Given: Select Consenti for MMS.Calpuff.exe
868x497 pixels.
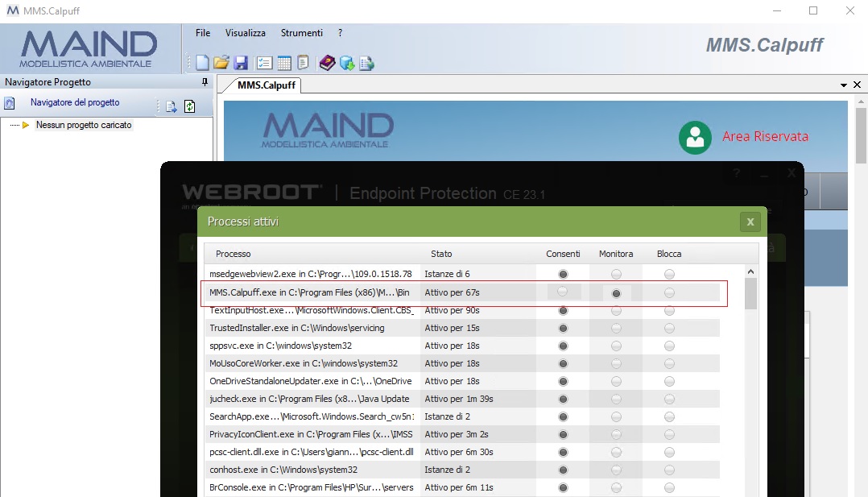Looking at the screenshot, I should pyautogui.click(x=563, y=292).
